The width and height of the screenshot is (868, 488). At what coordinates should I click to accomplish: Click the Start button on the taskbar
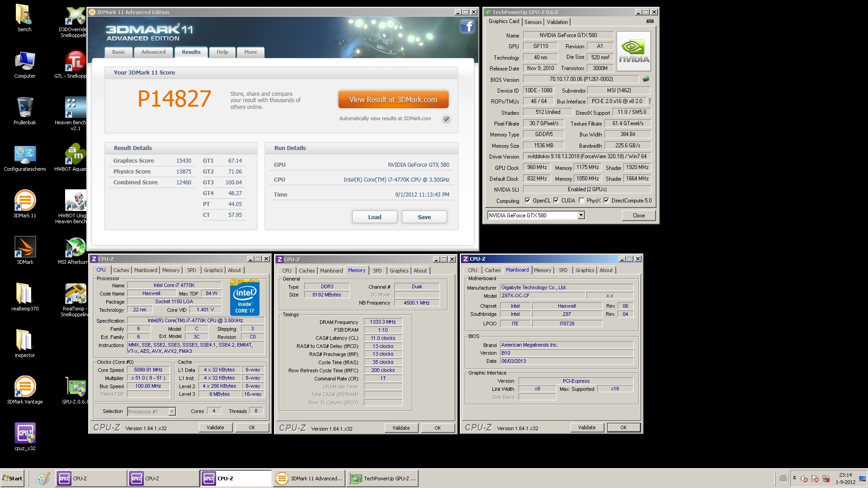[x=12, y=479]
